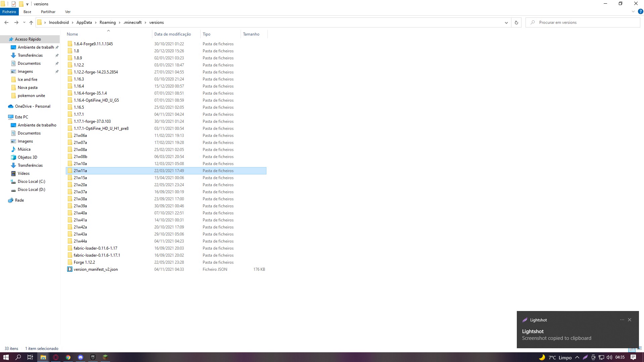The width and height of the screenshot is (644, 362).
Task: Open the Ficheiro menu tab
Action: click(x=9, y=12)
